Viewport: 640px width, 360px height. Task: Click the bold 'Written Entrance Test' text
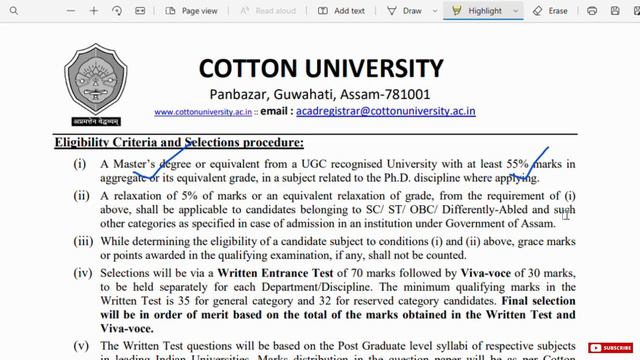tap(275, 273)
